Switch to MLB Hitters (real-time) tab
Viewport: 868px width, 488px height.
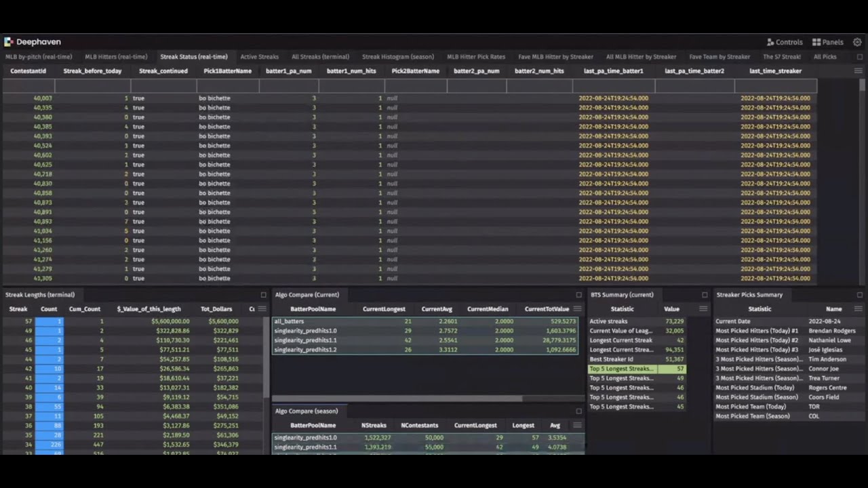click(116, 57)
